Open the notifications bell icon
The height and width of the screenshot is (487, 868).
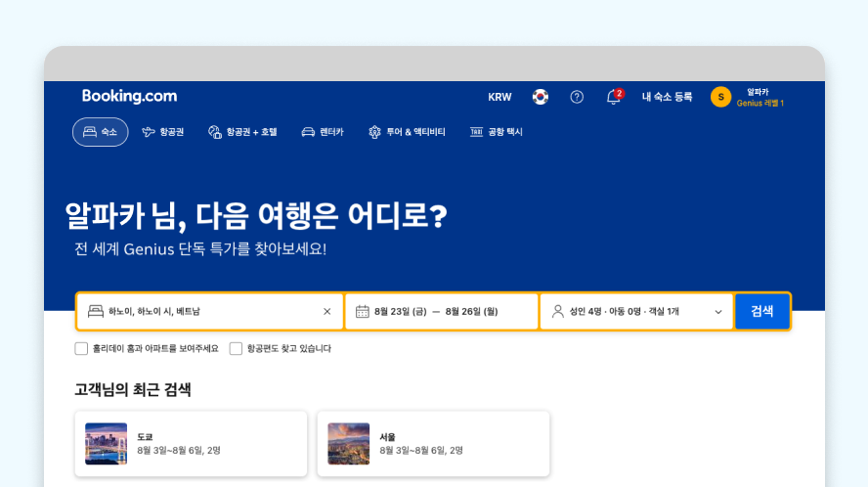pyautogui.click(x=613, y=97)
